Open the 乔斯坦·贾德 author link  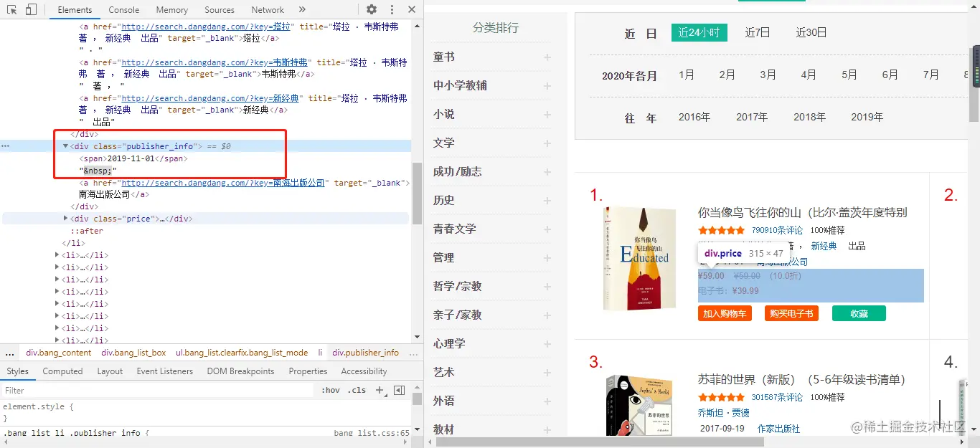(x=724, y=413)
